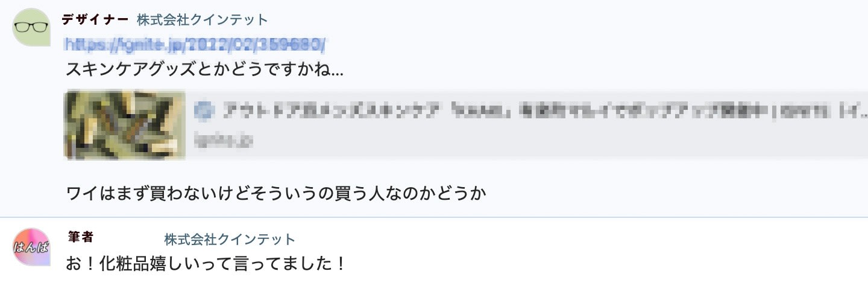Click the ignite.jp domain text in preview card

tap(224, 140)
